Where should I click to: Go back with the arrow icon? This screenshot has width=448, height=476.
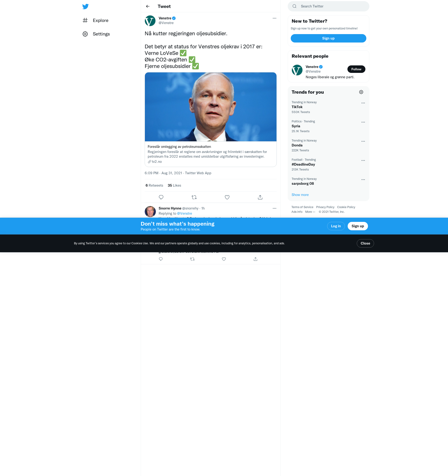click(x=148, y=7)
